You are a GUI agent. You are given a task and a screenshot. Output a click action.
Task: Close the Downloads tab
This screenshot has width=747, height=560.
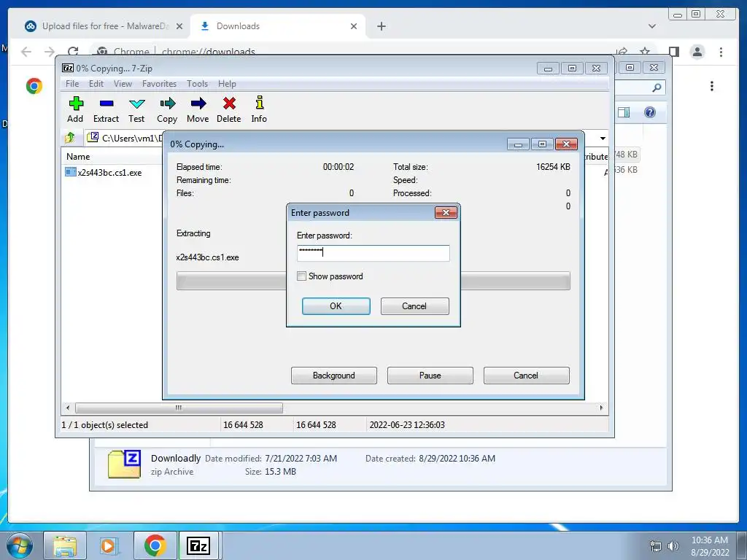(354, 26)
